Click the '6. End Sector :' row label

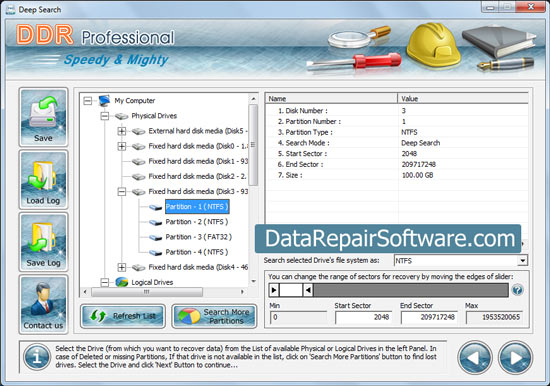pos(301,165)
